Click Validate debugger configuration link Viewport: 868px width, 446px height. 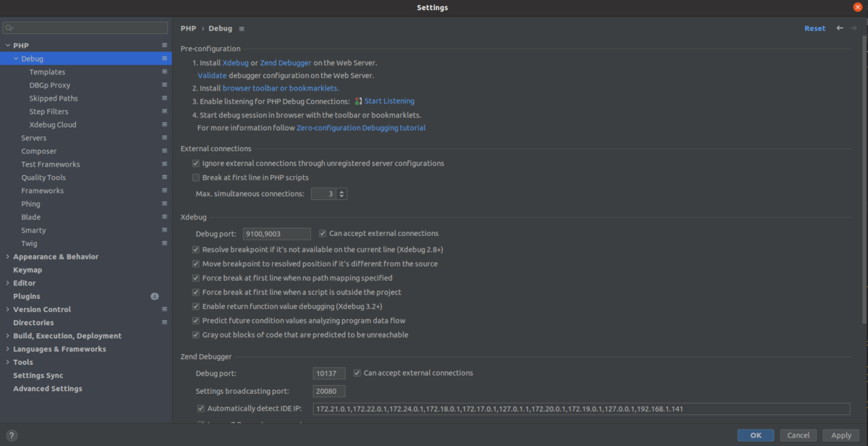212,75
